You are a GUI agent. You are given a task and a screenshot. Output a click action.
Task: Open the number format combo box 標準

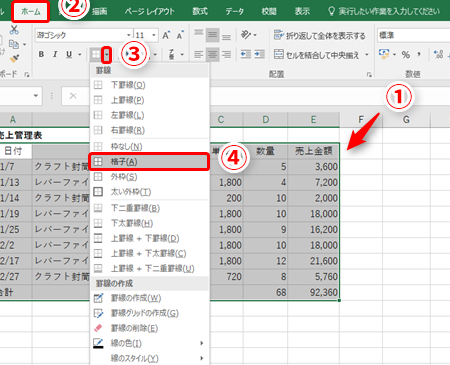point(414,35)
